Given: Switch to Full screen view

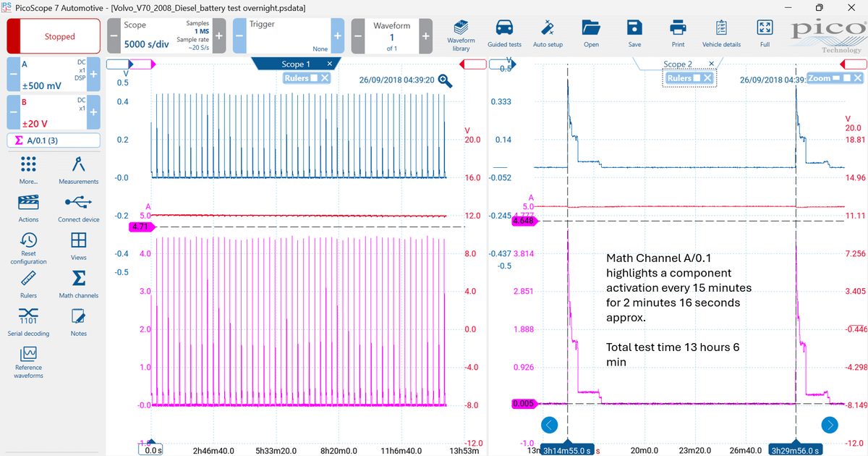Looking at the screenshot, I should pos(765,35).
